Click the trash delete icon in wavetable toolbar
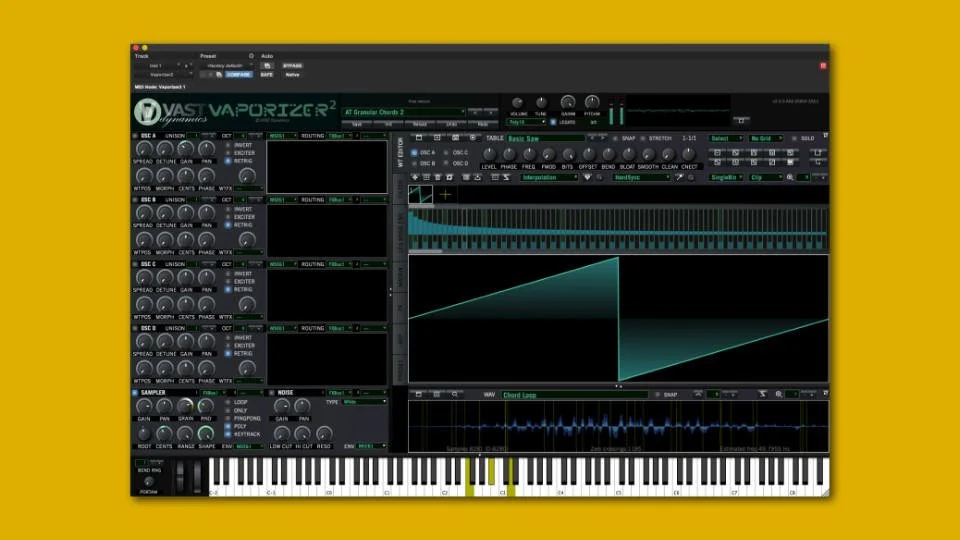Screen dimensions: 960x540 [438, 177]
